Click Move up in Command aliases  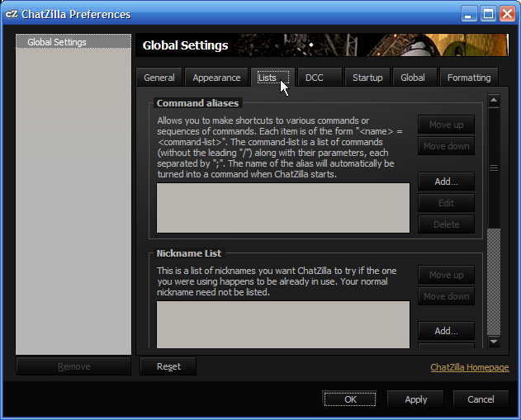pos(446,125)
